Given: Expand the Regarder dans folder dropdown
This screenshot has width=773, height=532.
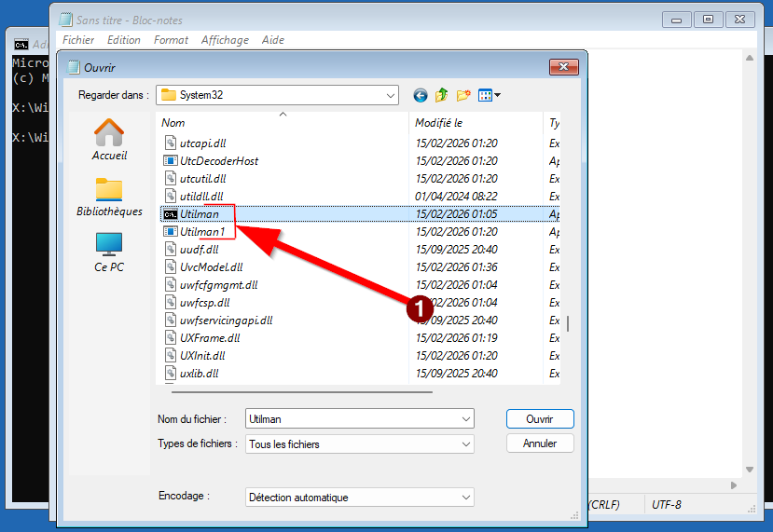Looking at the screenshot, I should tap(390, 95).
